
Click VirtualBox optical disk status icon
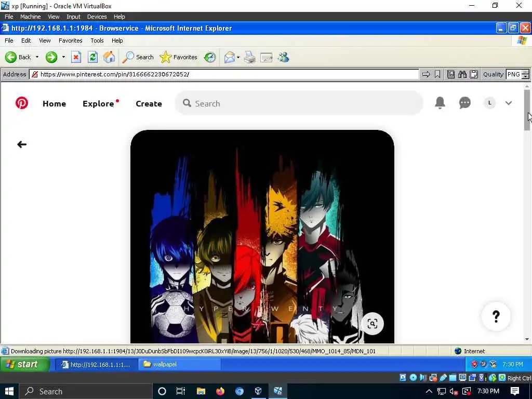coord(413,377)
